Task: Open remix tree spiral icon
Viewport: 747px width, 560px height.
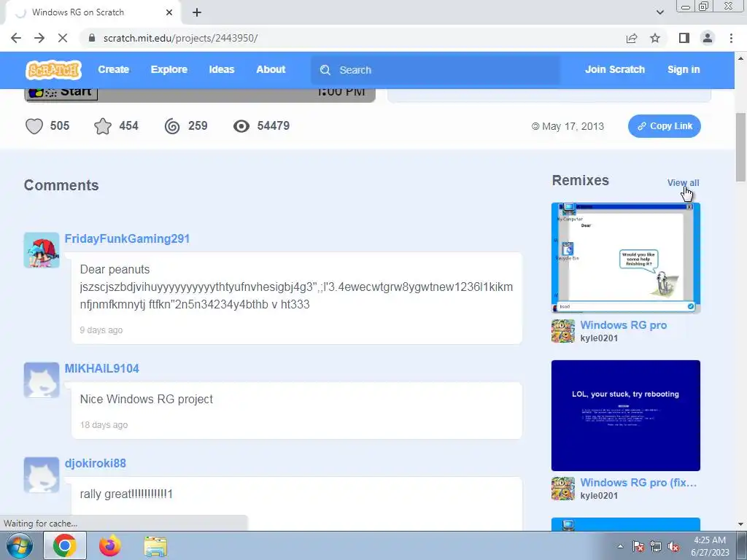Action: [x=172, y=126]
